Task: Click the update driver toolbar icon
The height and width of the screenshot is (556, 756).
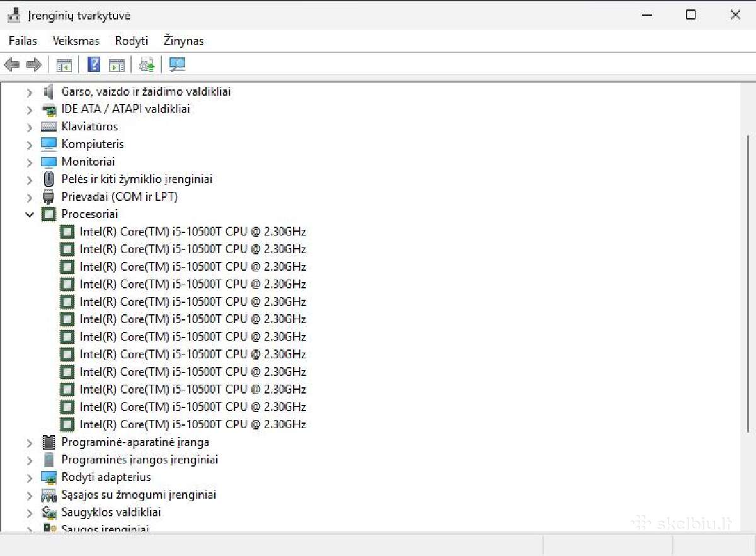Action: [x=147, y=64]
